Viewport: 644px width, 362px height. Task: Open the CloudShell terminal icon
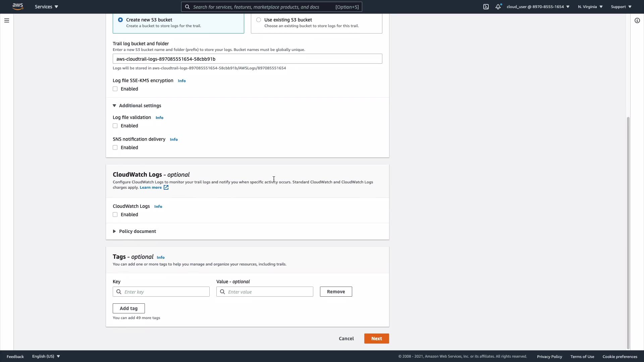point(486,7)
